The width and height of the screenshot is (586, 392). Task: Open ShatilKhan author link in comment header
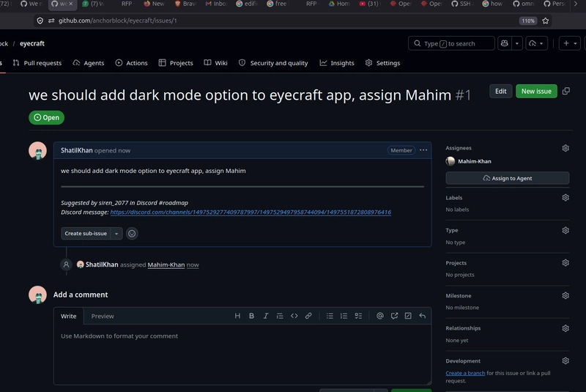click(x=77, y=150)
